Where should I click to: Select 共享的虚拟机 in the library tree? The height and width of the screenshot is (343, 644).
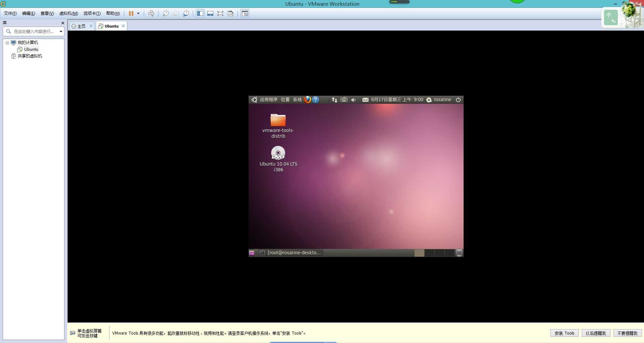30,56
